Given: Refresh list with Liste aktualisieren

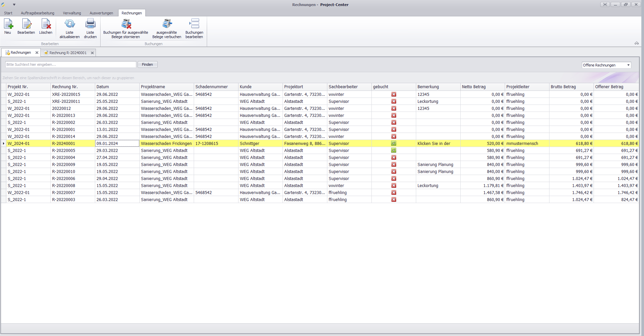Looking at the screenshot, I should (69, 24).
